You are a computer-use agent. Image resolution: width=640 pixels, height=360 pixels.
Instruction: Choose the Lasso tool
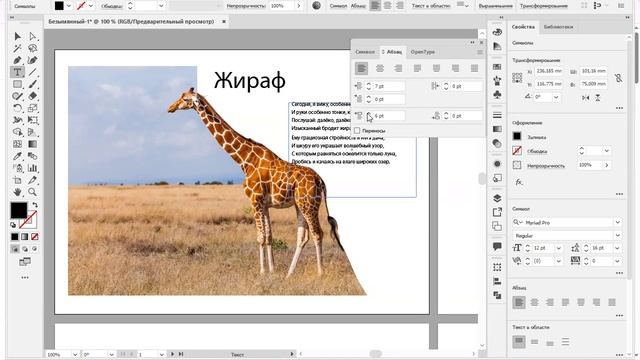point(33,49)
